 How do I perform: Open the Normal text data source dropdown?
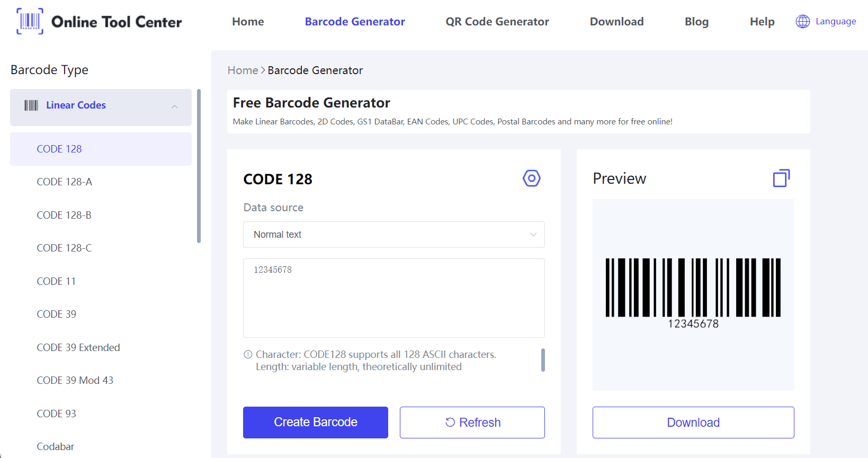pyautogui.click(x=394, y=235)
